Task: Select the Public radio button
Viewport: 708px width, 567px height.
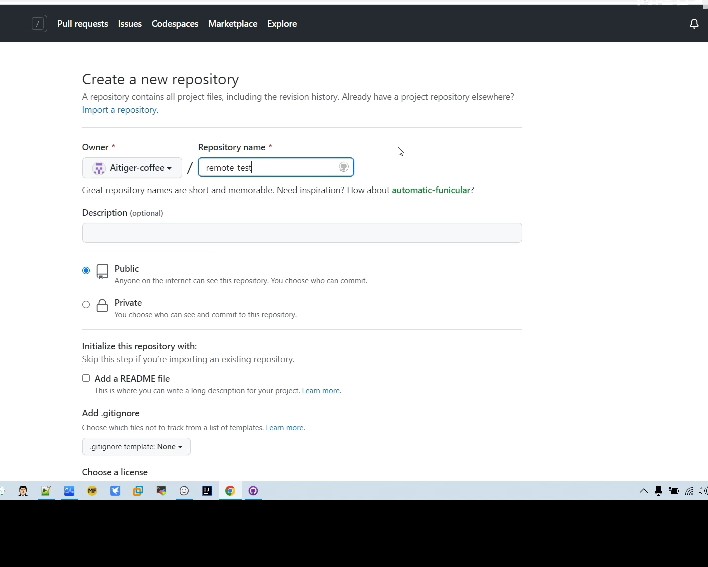Action: click(x=86, y=271)
